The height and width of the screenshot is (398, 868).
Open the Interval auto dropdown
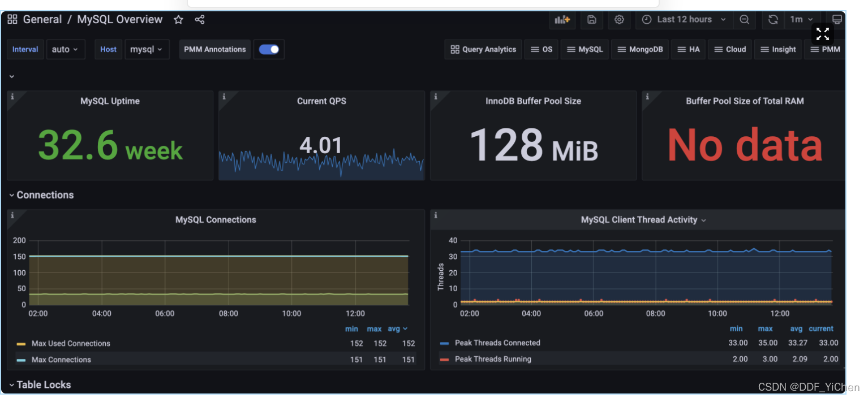tap(66, 49)
